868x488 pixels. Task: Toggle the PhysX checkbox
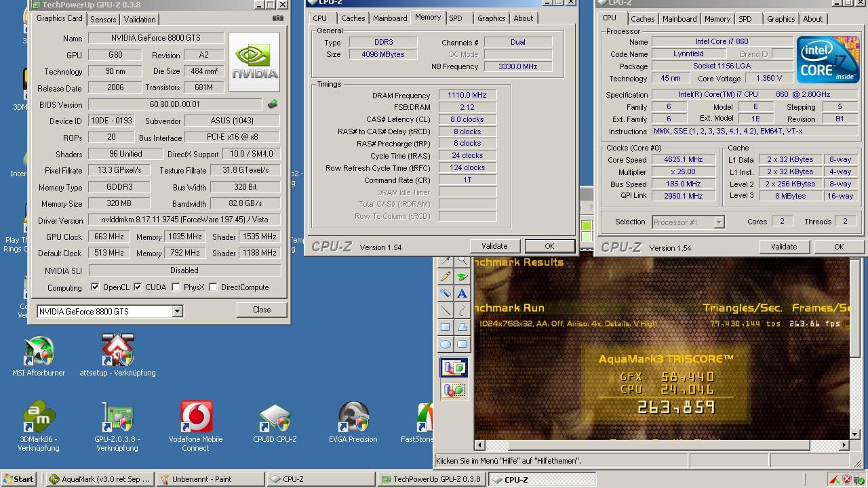(x=176, y=287)
